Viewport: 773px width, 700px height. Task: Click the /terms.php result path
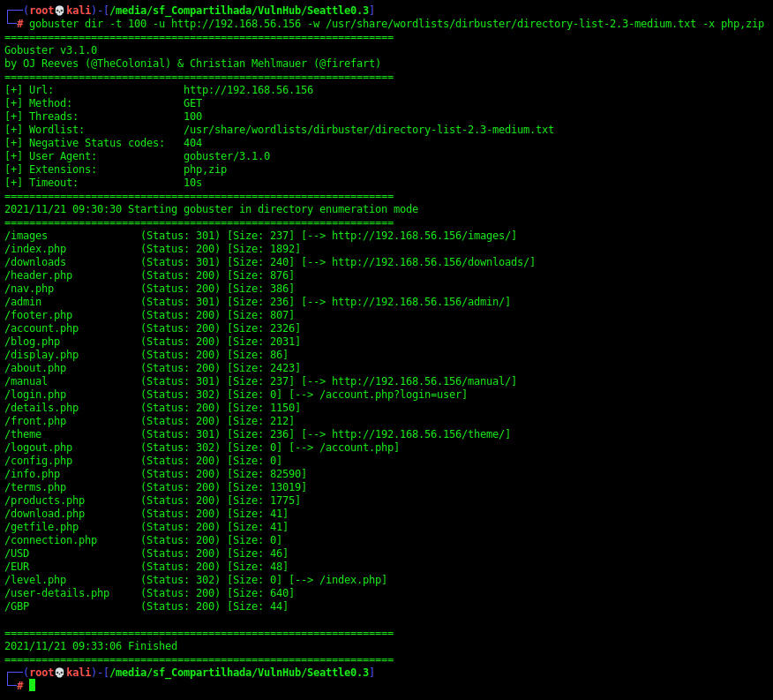[x=35, y=487]
